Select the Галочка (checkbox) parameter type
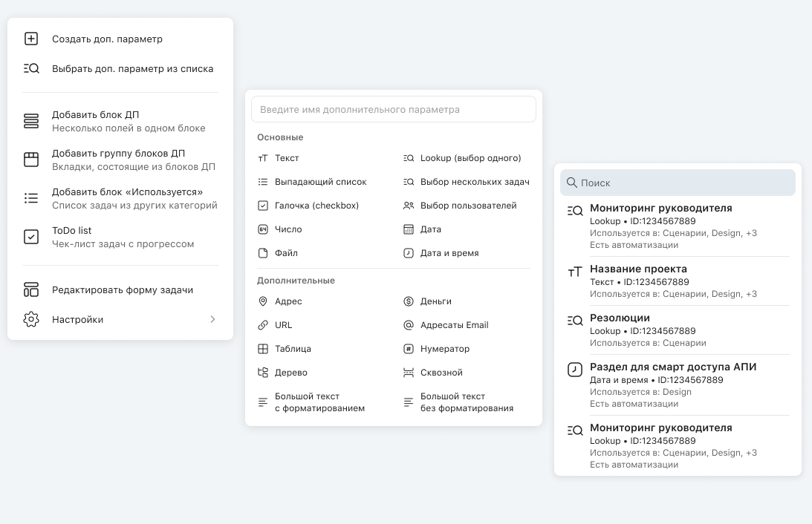This screenshot has width=812, height=524. [316, 206]
